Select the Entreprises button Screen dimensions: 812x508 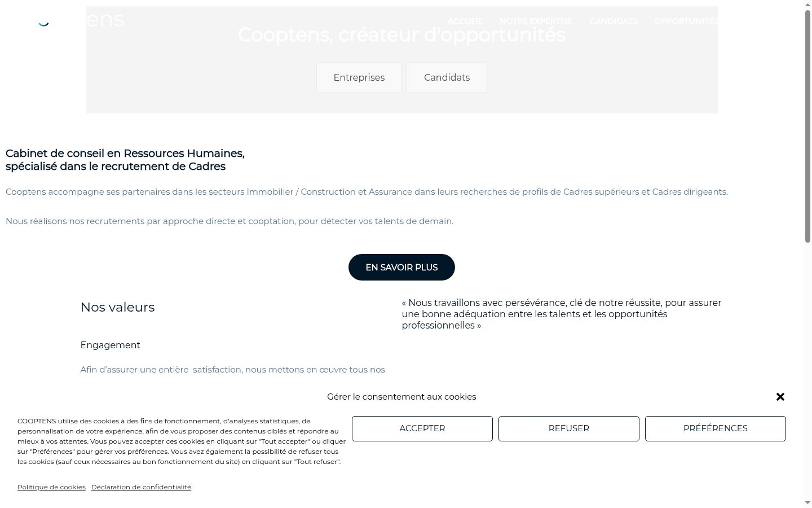359,77
